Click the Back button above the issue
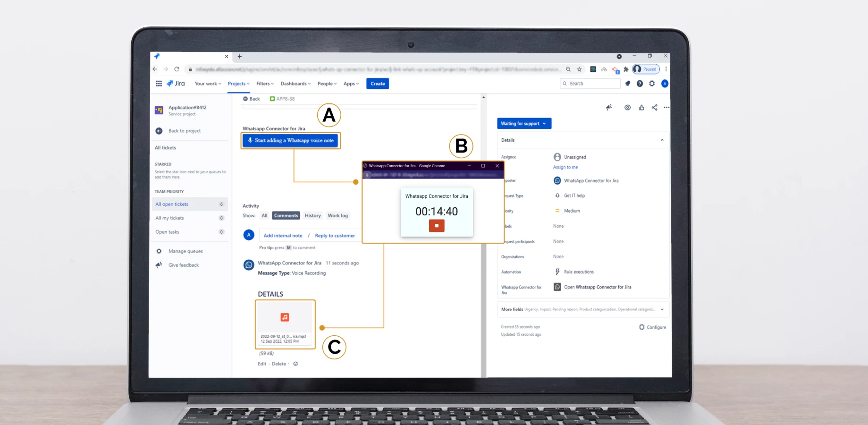This screenshot has width=868, height=425. [252, 99]
